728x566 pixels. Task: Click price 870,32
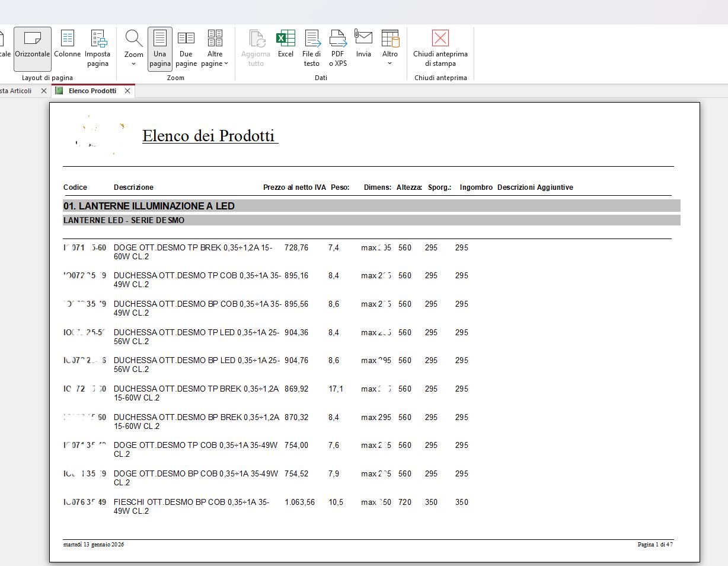tap(296, 417)
